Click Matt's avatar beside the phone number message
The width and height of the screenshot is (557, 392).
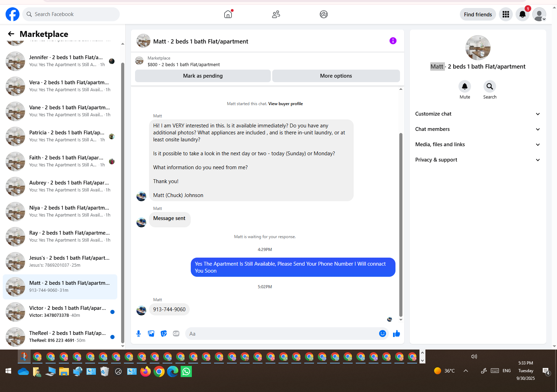point(141,310)
